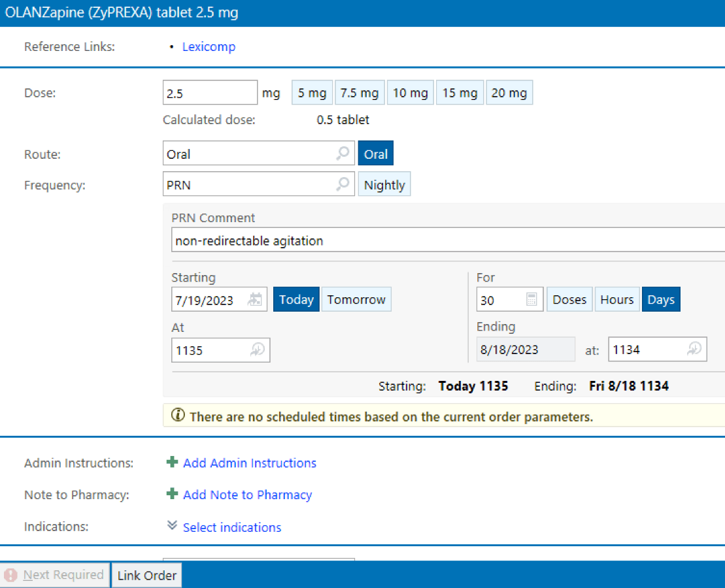Select the Nightly frequency quick option
The height and width of the screenshot is (588, 725).
384,185
